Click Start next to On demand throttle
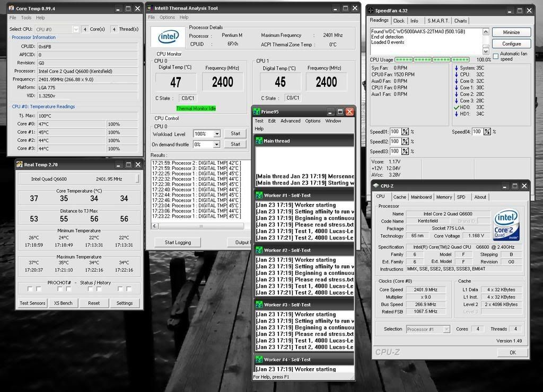543x392 pixels. click(235, 144)
